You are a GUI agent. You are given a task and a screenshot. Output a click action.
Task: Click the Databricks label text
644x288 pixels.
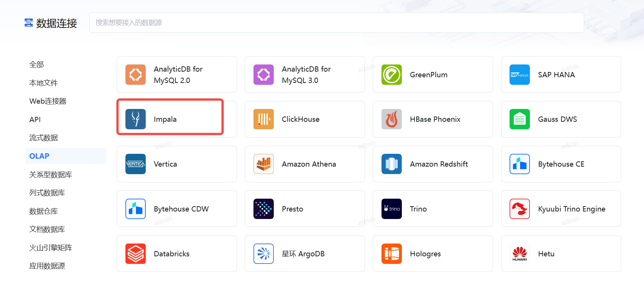pos(171,254)
